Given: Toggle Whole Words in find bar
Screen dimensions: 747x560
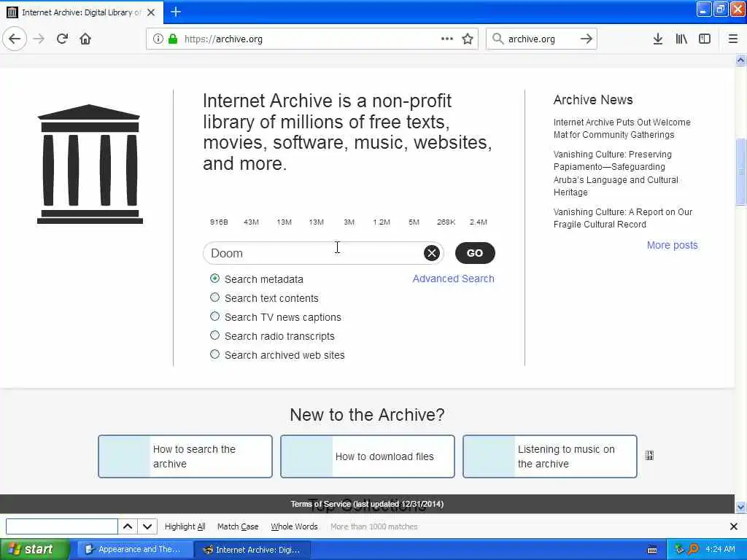Looking at the screenshot, I should (x=294, y=526).
